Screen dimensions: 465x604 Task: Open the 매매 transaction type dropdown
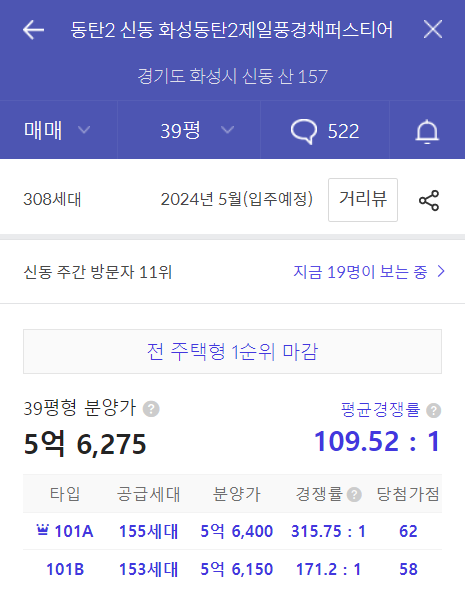pos(58,130)
